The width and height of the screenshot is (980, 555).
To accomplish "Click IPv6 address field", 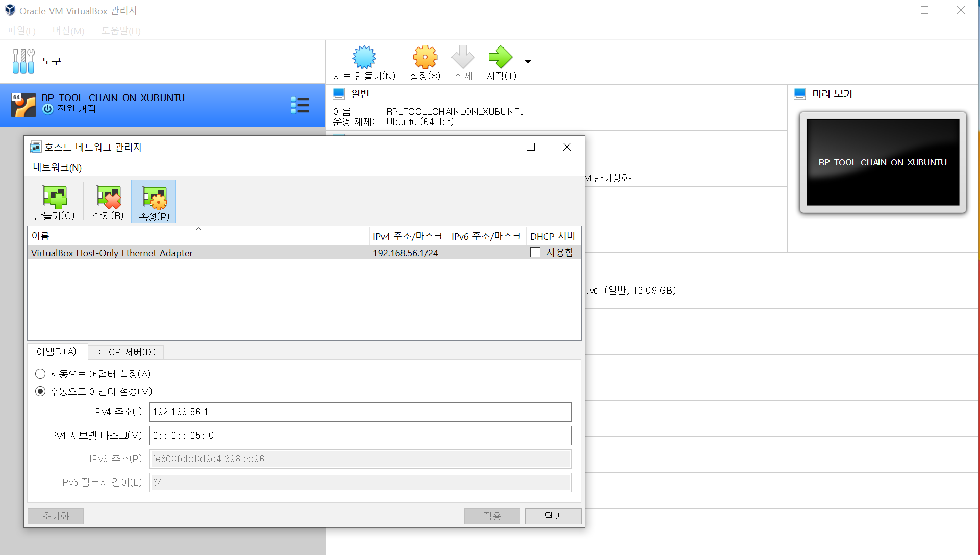I will [361, 459].
